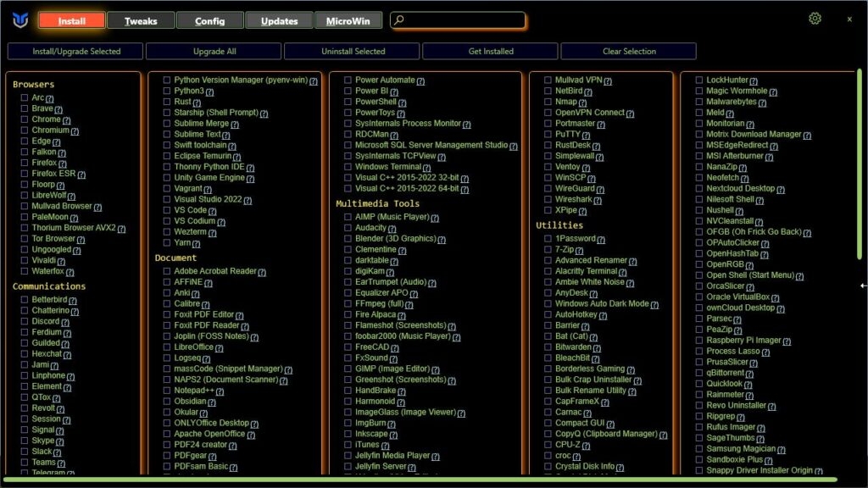This screenshot has height=488, width=868.
Task: Click Uninstall Selected button
Action: [x=353, y=52]
